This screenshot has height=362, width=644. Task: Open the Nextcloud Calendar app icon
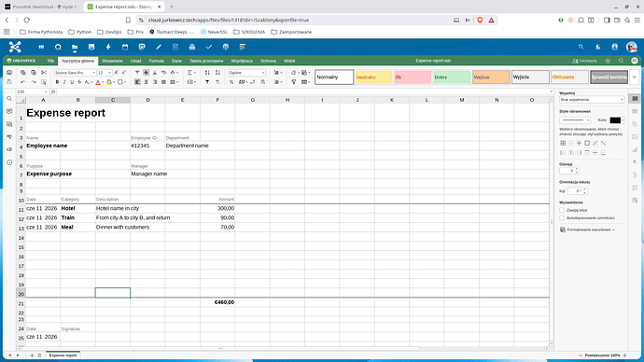click(125, 48)
